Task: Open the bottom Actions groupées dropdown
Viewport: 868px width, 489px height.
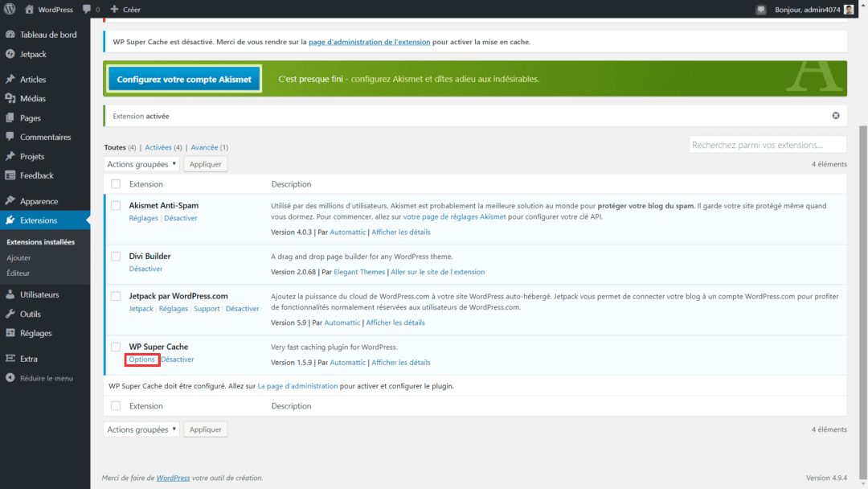Action: point(141,429)
